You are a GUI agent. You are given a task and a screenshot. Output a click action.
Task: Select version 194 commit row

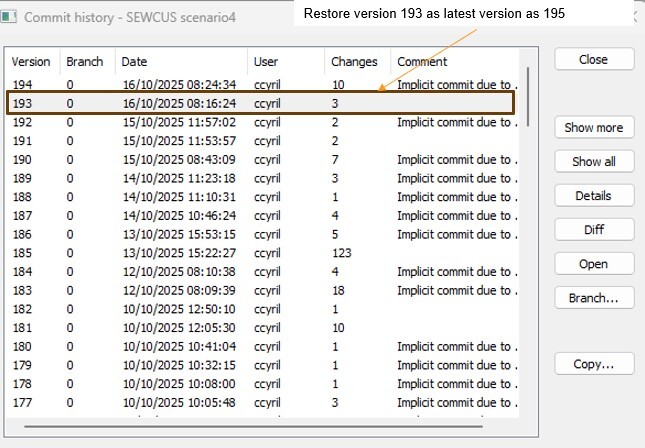[260, 84]
